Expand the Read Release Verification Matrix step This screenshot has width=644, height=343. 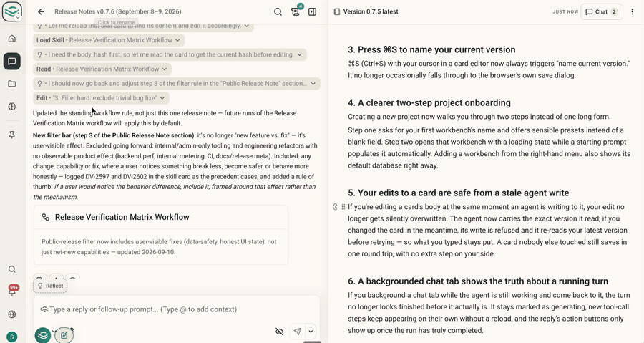165,69
